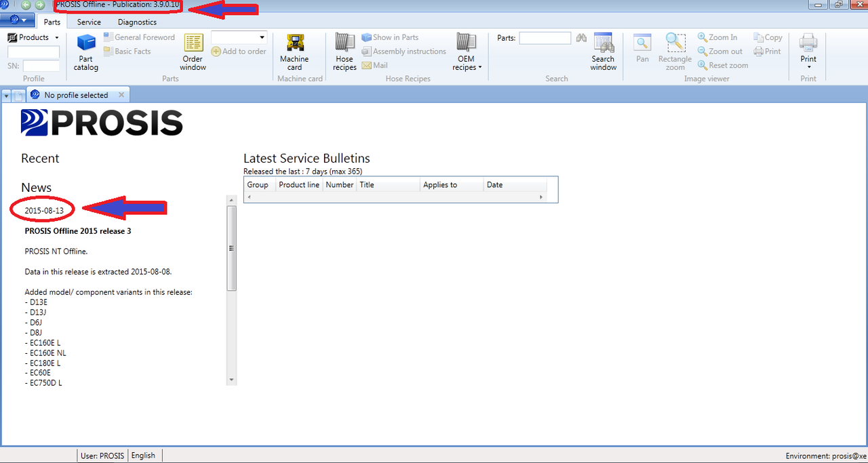Click the D13E model entry

tap(38, 302)
